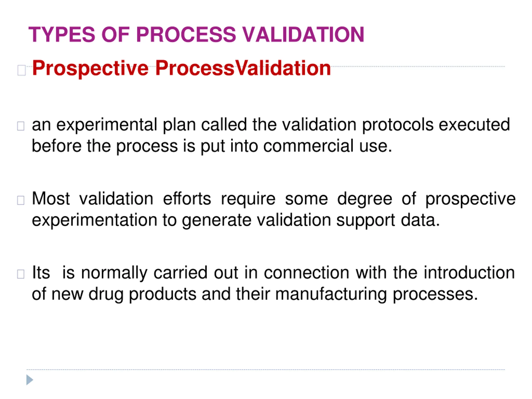Click the square bullet before 'Its is normally'
This screenshot has height=399, width=532.
click(21, 274)
